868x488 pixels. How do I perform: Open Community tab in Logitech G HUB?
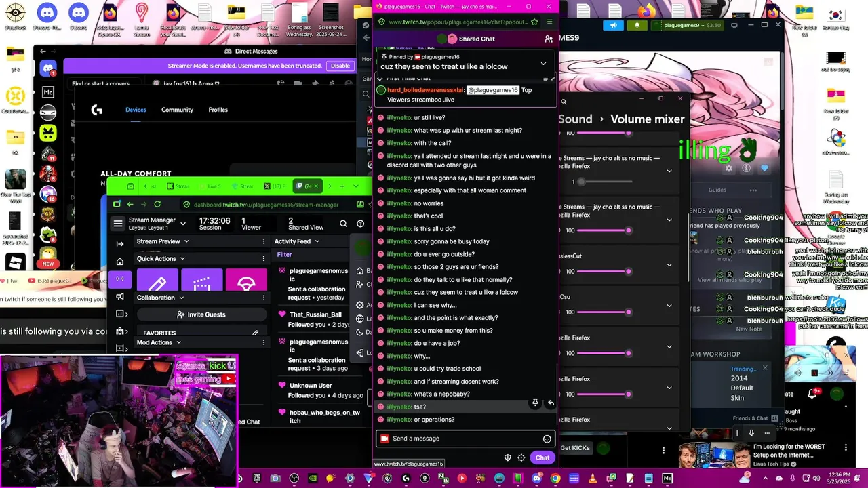click(177, 110)
